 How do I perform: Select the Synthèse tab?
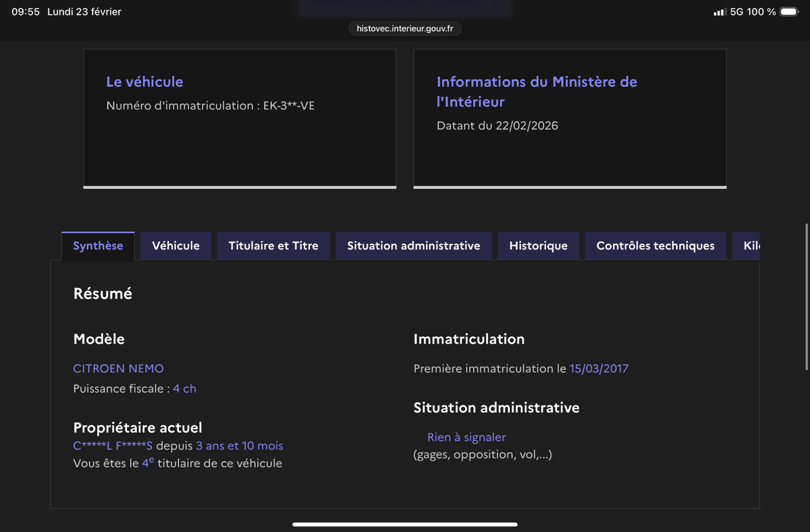pyautogui.click(x=98, y=246)
